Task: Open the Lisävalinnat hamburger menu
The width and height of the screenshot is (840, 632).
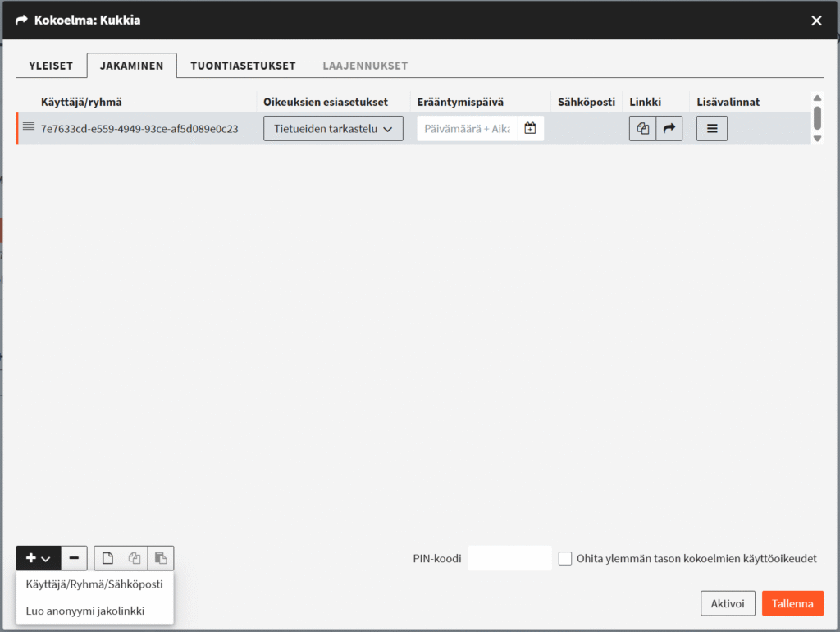Action: (712, 129)
